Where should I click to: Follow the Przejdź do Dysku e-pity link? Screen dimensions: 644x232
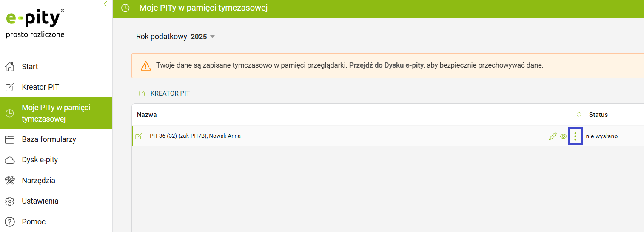pyautogui.click(x=386, y=65)
